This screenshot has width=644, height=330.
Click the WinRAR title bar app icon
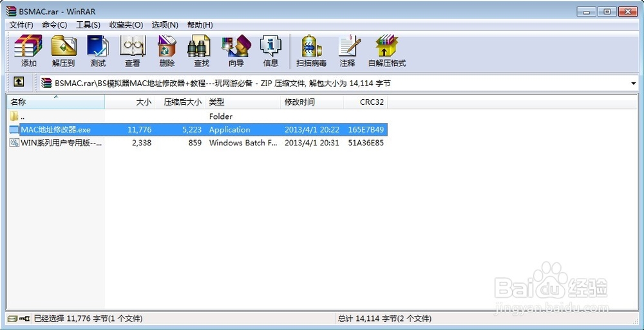coord(11,12)
